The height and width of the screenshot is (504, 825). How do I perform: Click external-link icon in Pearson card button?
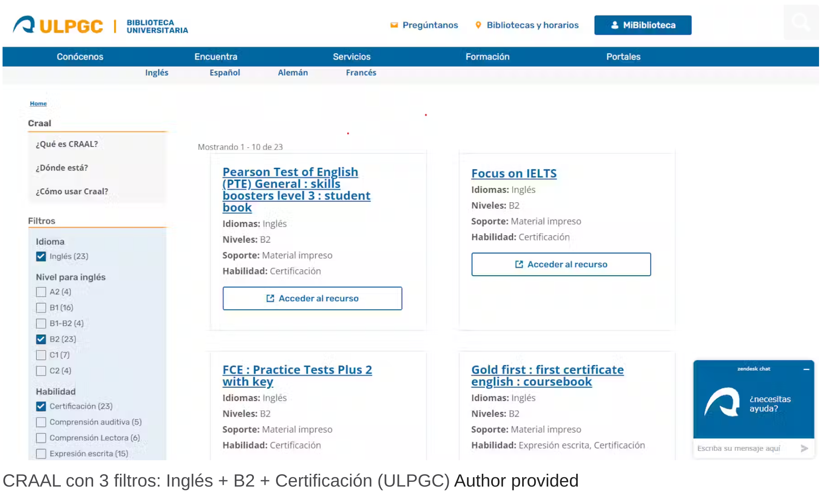[270, 298]
